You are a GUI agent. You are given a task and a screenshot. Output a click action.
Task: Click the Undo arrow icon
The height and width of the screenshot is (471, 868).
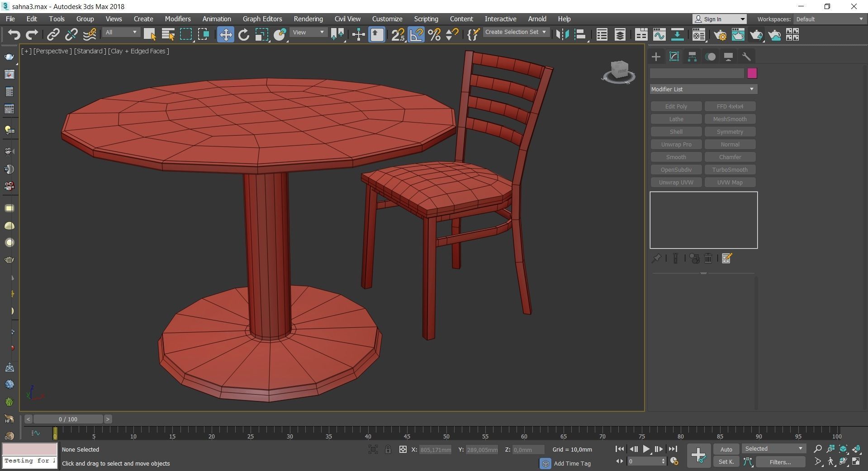click(x=14, y=35)
